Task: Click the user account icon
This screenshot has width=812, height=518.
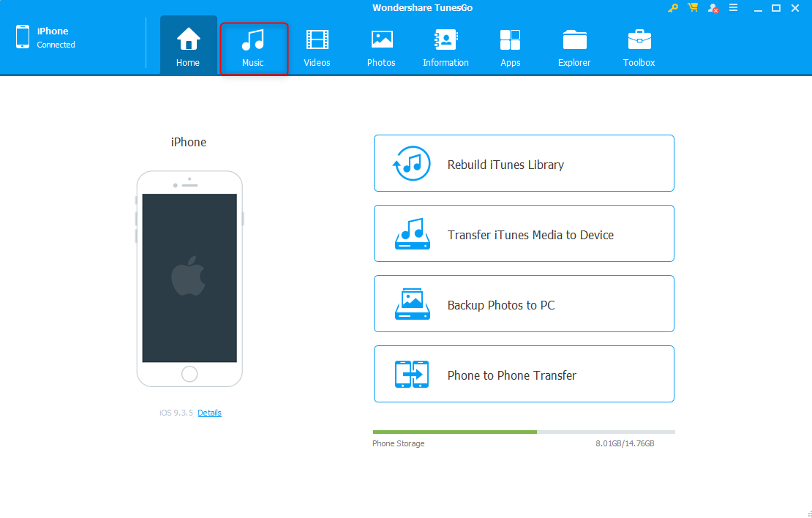Action: pyautogui.click(x=713, y=8)
